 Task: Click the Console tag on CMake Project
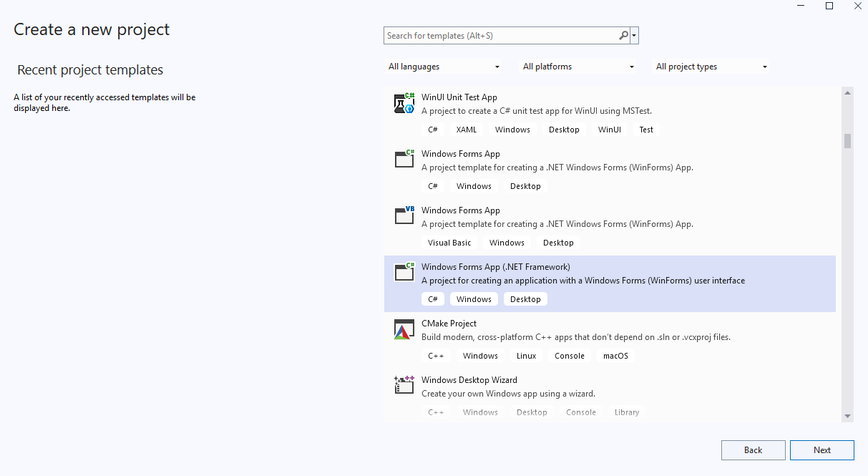point(570,356)
